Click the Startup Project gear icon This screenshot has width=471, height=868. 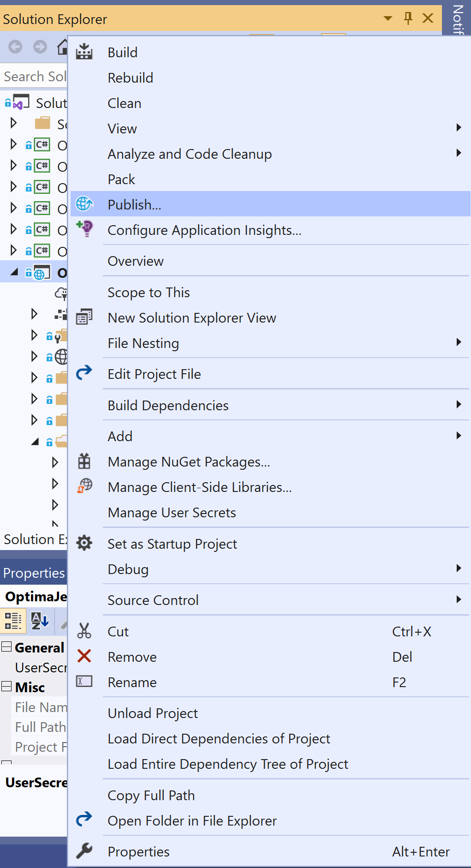coord(84,543)
